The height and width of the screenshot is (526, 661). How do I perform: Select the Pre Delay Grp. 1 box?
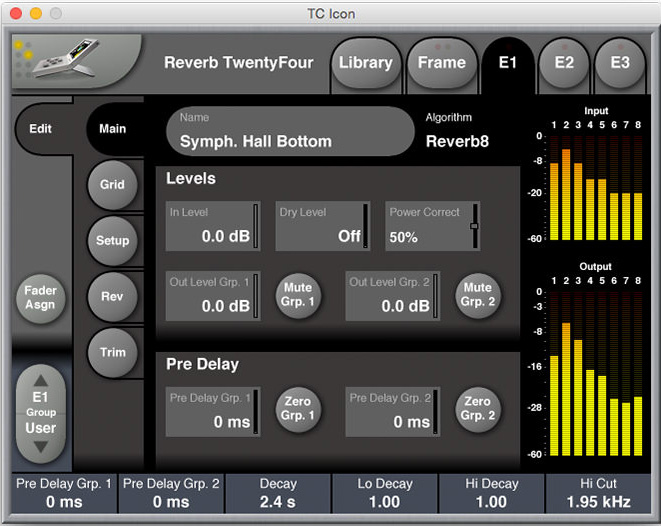213,412
